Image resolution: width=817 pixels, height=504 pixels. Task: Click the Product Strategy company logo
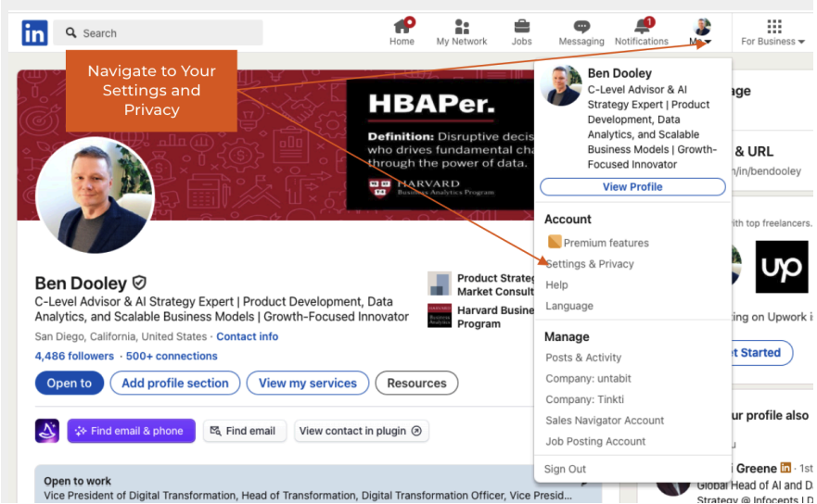(x=440, y=283)
